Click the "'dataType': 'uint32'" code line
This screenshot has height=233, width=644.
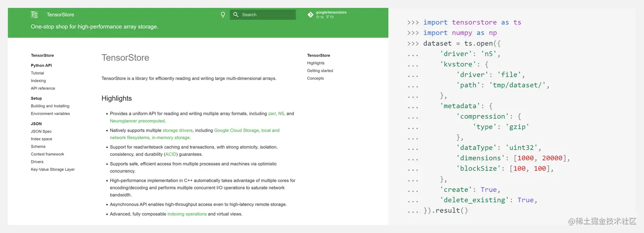pyautogui.click(x=499, y=147)
